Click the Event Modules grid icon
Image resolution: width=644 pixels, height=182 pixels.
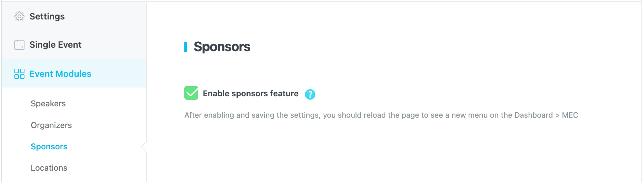point(19,74)
